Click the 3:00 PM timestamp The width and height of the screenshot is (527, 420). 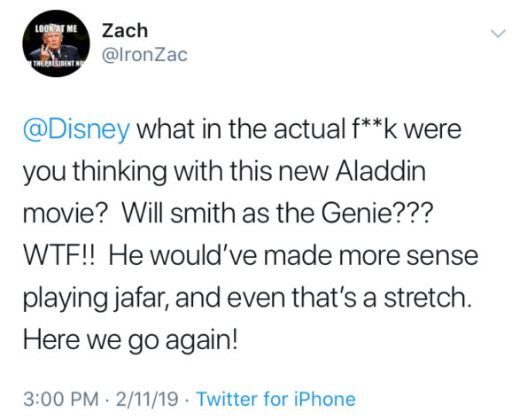61,399
